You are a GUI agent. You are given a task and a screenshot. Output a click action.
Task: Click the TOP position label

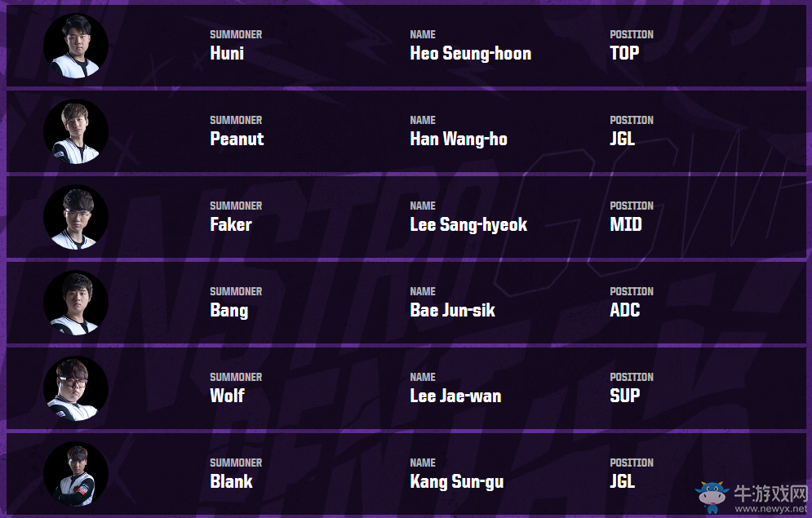click(624, 54)
